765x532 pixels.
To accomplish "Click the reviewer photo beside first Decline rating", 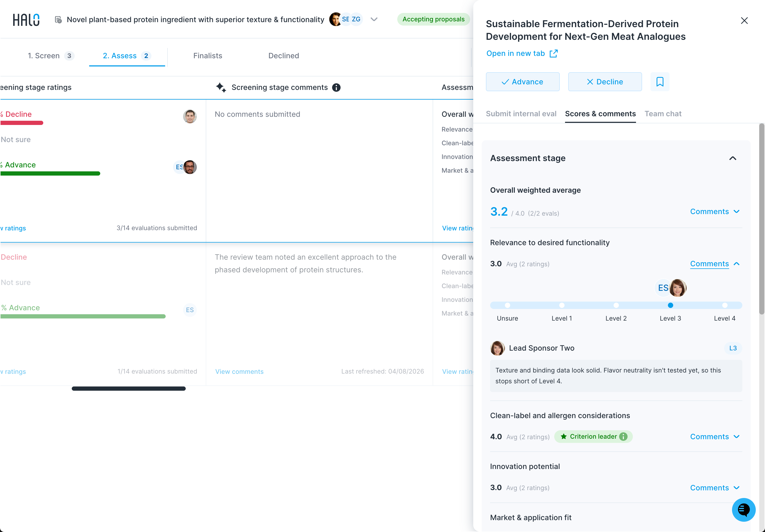I will click(190, 117).
